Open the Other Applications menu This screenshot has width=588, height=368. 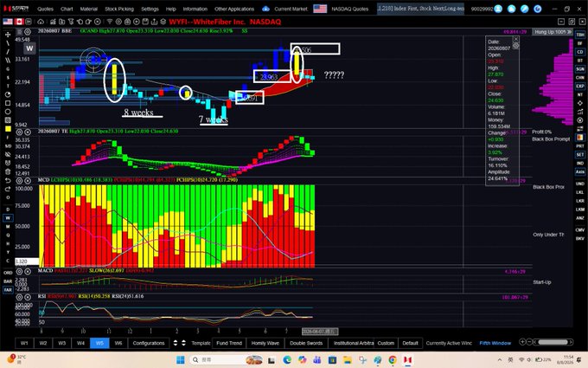pyautogui.click(x=234, y=9)
